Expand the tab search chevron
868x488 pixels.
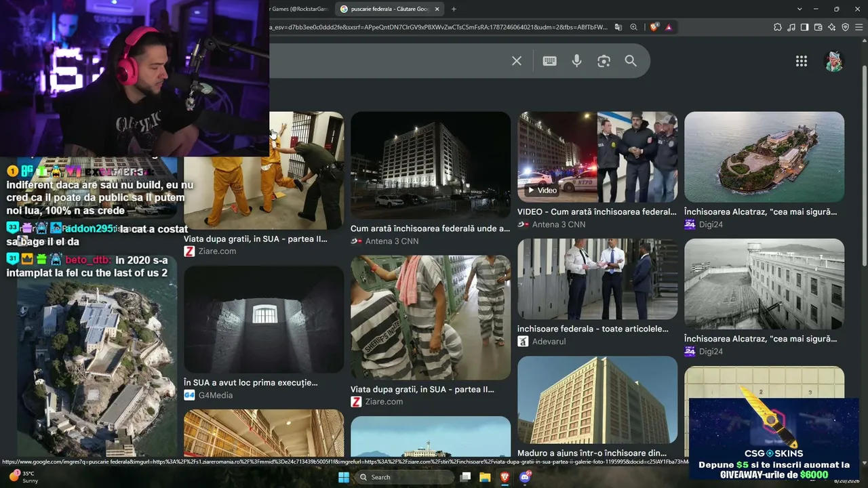pyautogui.click(x=800, y=9)
